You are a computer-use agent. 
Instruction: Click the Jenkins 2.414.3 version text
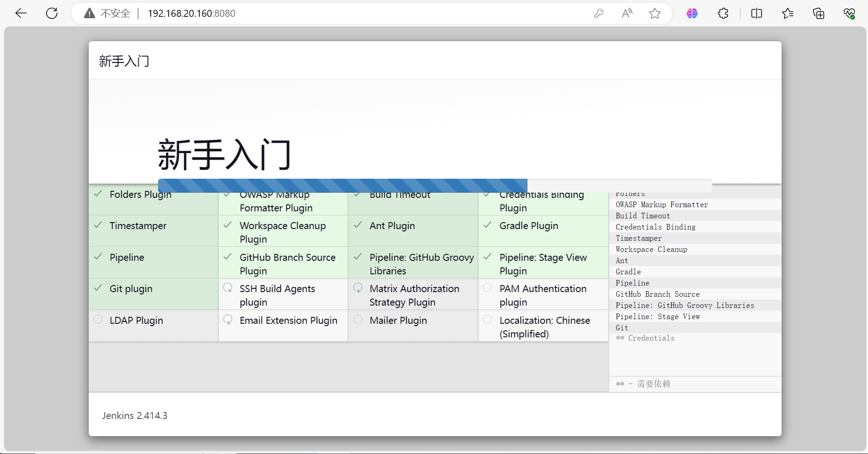[x=135, y=415]
